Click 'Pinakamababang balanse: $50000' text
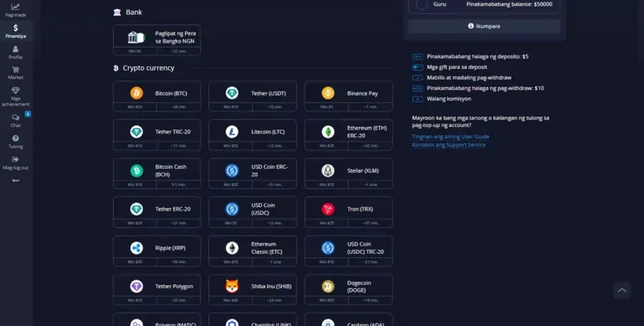 pos(510,4)
